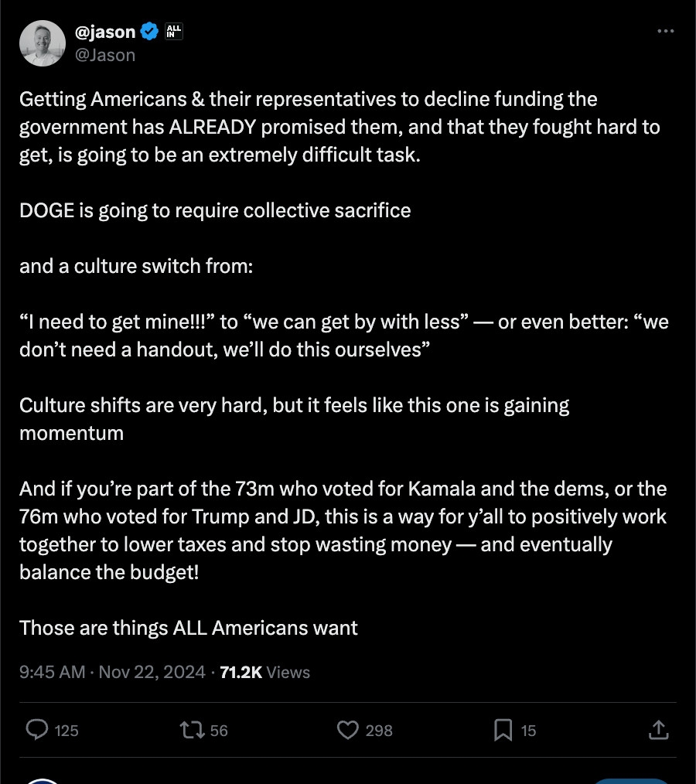
Task: Open the 9:45 AM · Nov 22, 2024 timestamp
Action: [x=112, y=672]
